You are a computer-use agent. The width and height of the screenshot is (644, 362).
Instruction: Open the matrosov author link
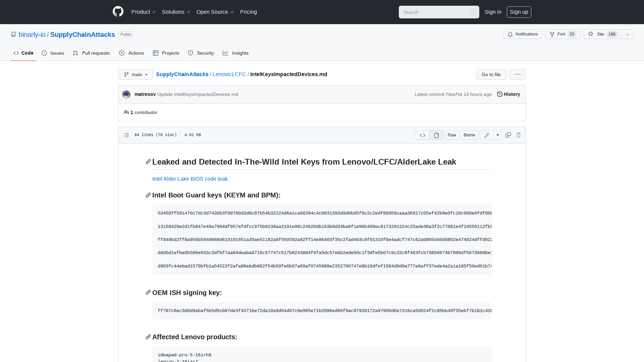coord(145,95)
